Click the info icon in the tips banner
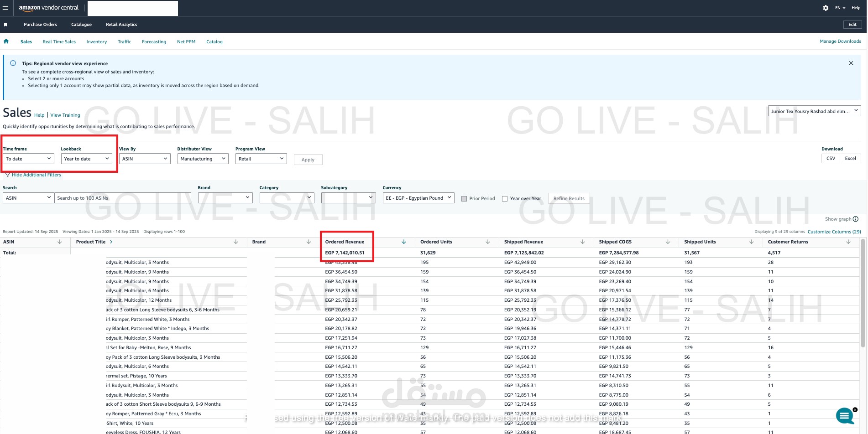This screenshot has width=868, height=434. [x=13, y=63]
